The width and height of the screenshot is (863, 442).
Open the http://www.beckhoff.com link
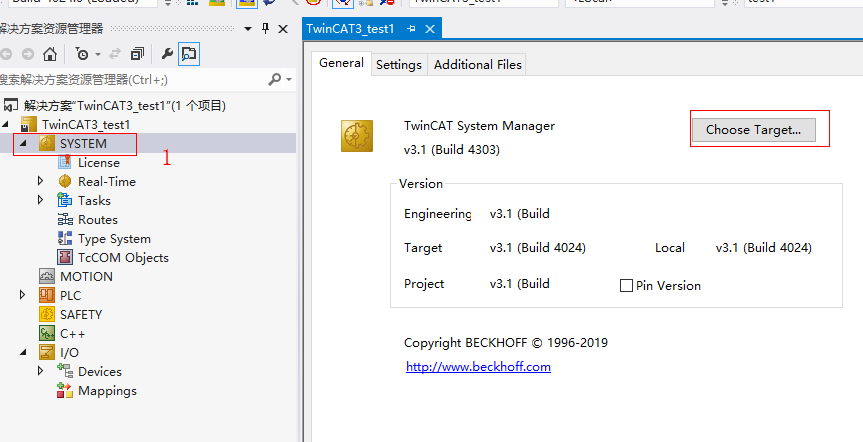click(x=478, y=367)
